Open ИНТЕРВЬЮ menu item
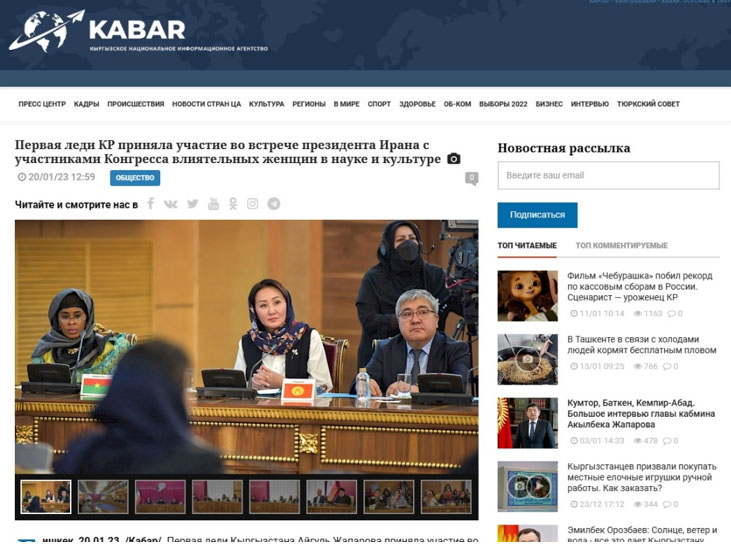Viewport: 731px width, 553px height. [590, 104]
